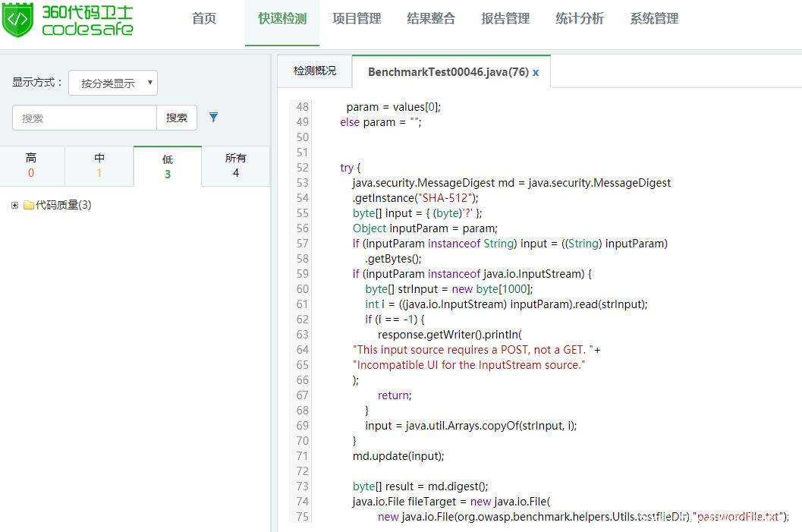The width and height of the screenshot is (802, 532).
Task: Show high severity 高 results tab
Action: click(31, 165)
